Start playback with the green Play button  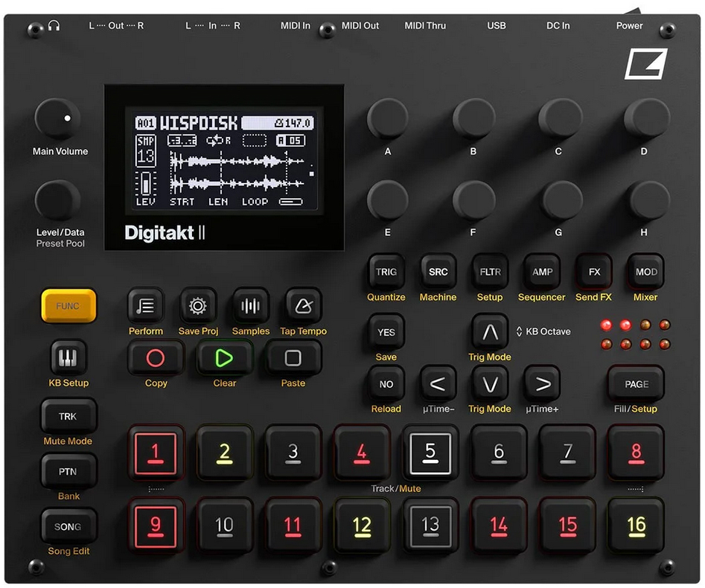224,359
